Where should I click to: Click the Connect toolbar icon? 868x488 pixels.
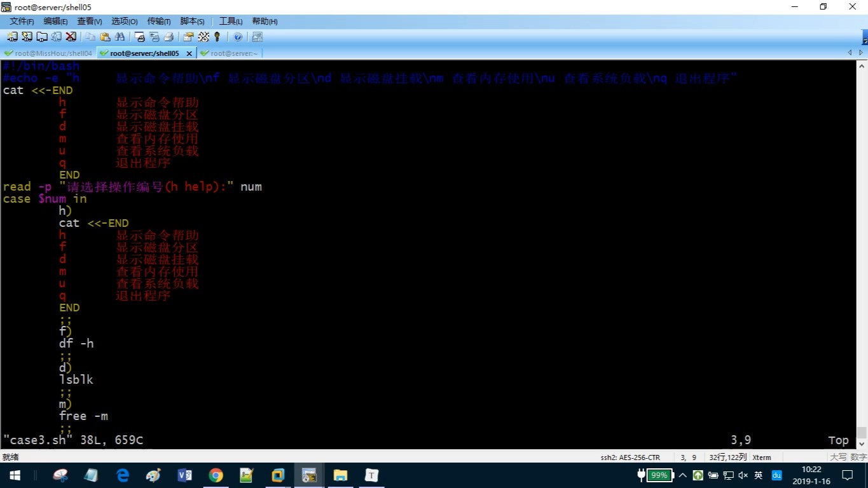12,37
